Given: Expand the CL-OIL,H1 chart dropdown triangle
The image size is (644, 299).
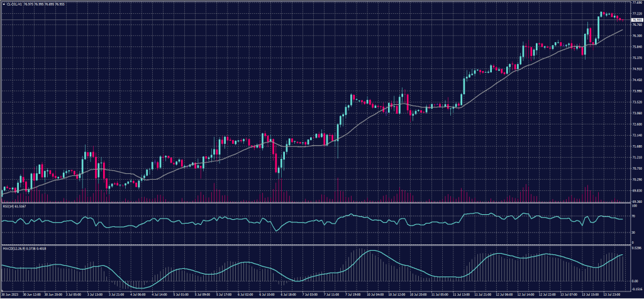Looking at the screenshot, I should click(3, 4).
